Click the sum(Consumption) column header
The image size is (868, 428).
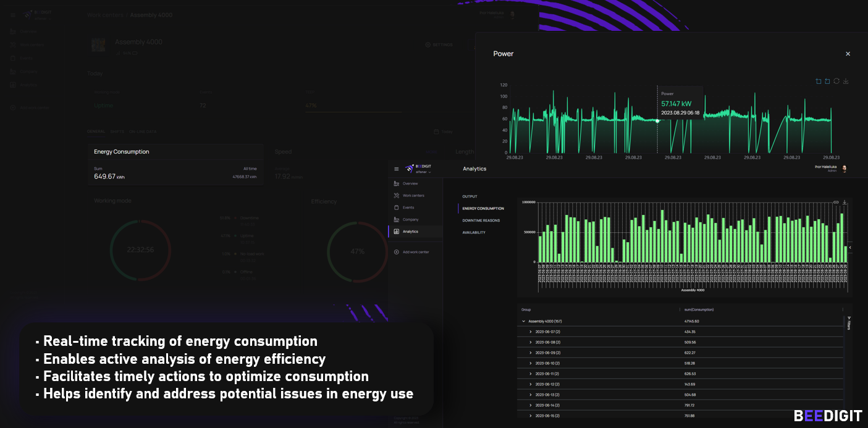[698, 309]
